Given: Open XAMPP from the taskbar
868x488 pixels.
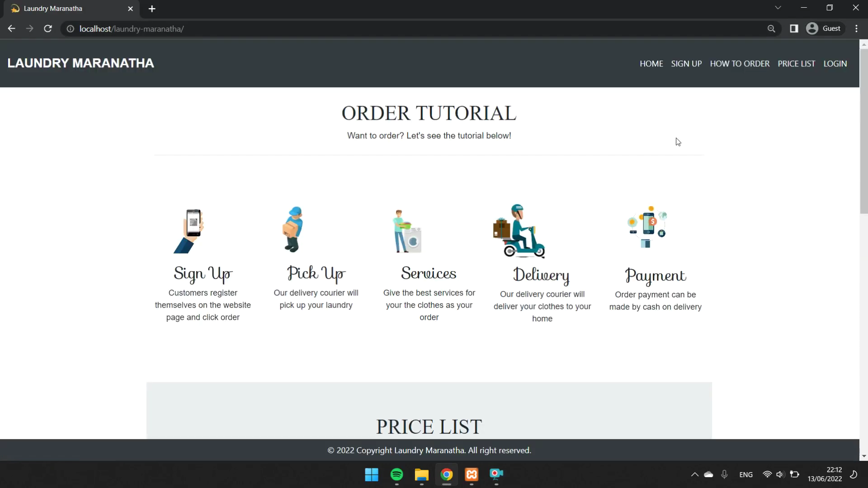Looking at the screenshot, I should pyautogui.click(x=472, y=474).
